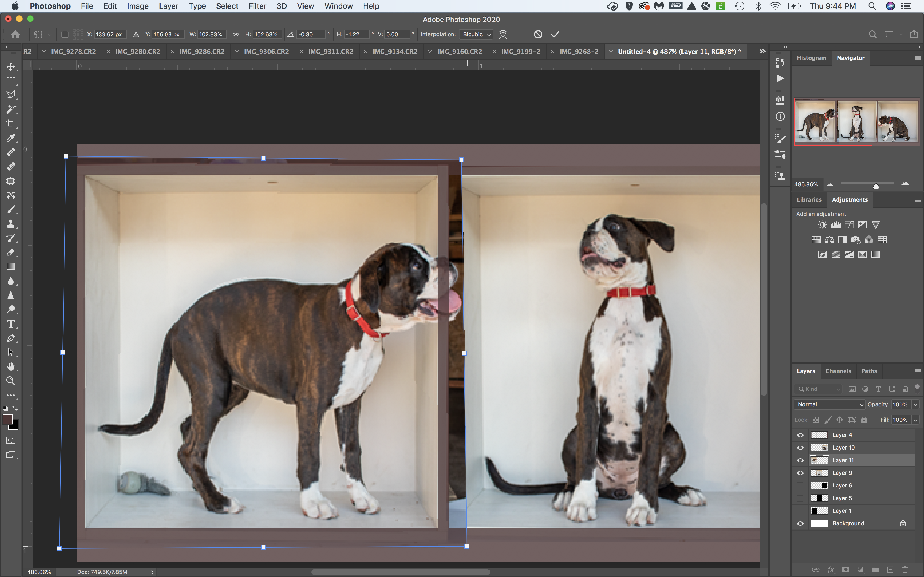924x577 pixels.
Task: Select the Crop tool
Action: pos(11,124)
